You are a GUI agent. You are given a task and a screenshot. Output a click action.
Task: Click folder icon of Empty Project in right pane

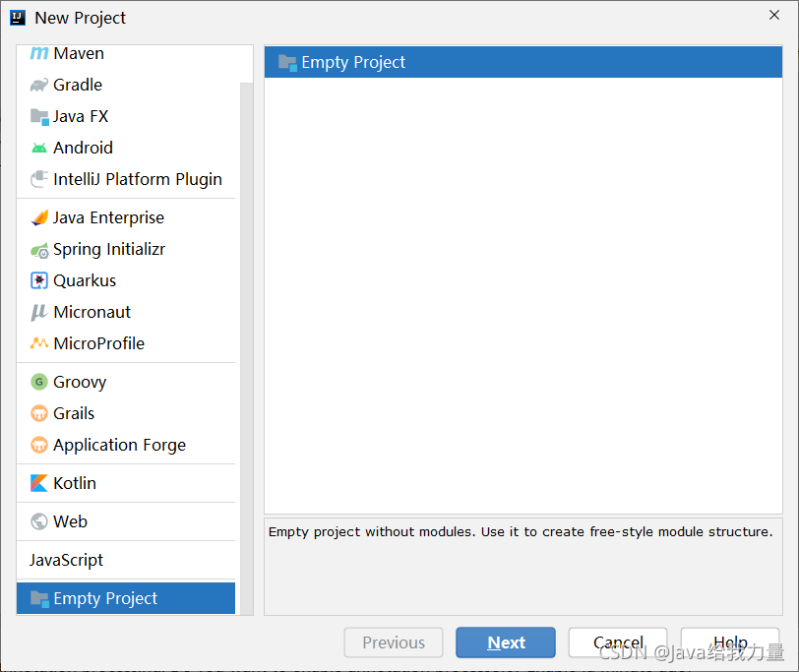(x=287, y=63)
